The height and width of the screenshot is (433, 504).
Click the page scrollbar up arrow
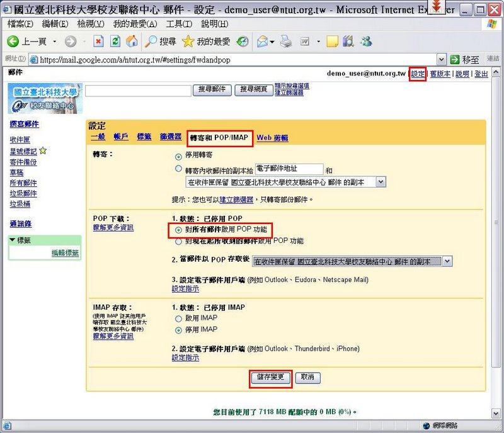[496, 72]
